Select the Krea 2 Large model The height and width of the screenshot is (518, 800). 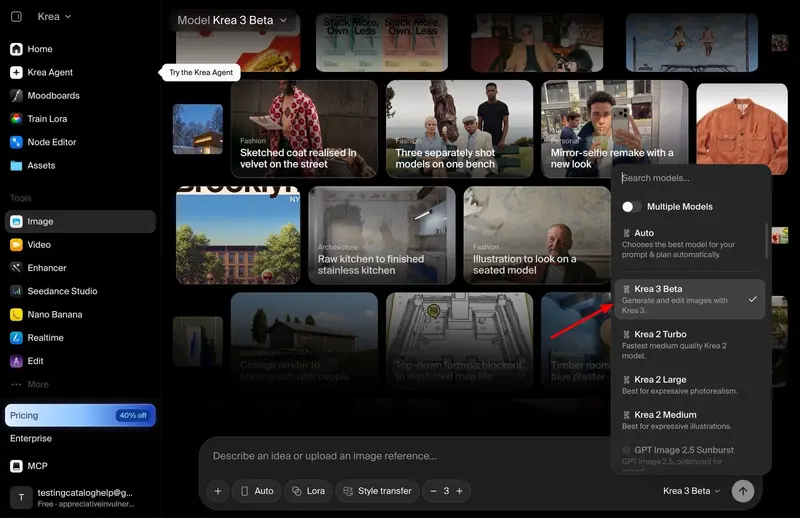[x=690, y=385]
